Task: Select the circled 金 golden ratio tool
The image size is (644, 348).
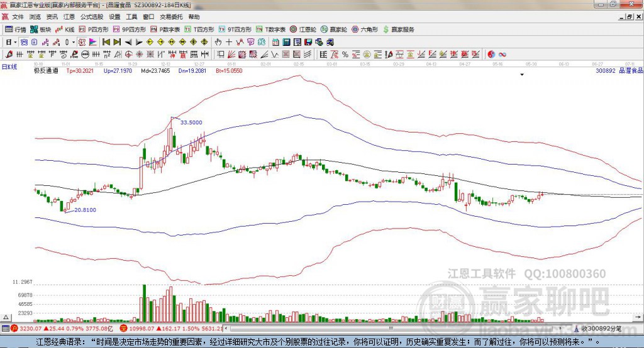Action: coord(367,54)
